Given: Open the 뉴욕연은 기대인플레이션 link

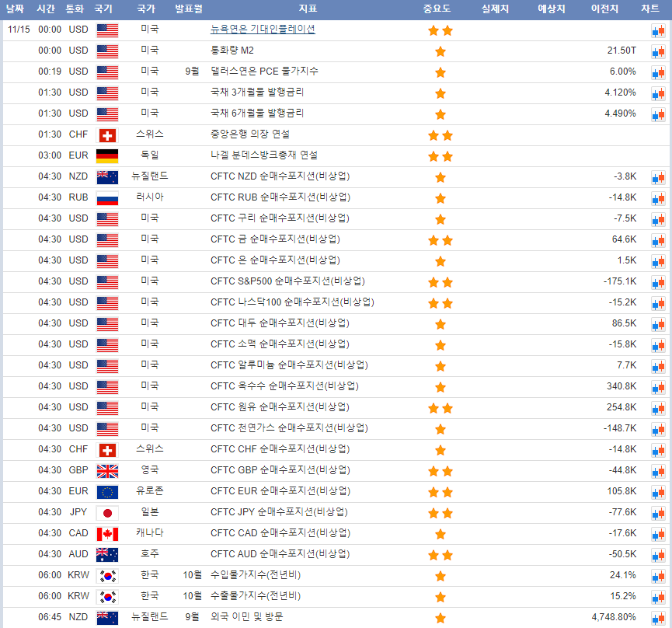Looking at the screenshot, I should (263, 30).
